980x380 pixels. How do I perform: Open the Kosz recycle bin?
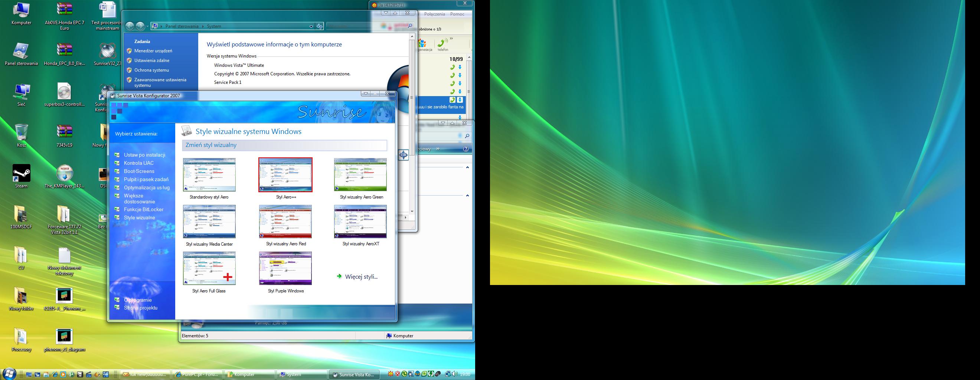click(21, 136)
